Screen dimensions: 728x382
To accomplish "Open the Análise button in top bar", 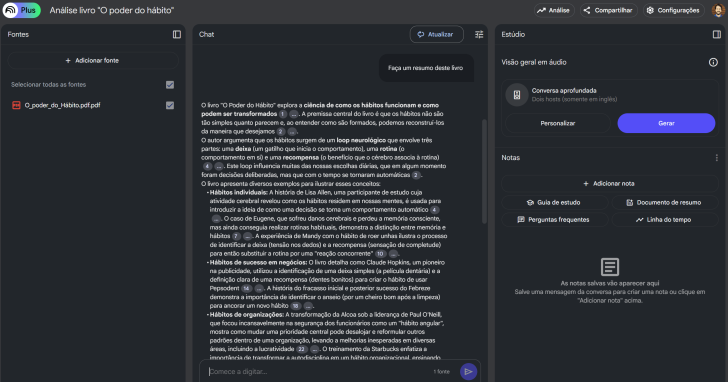I will 554,10.
